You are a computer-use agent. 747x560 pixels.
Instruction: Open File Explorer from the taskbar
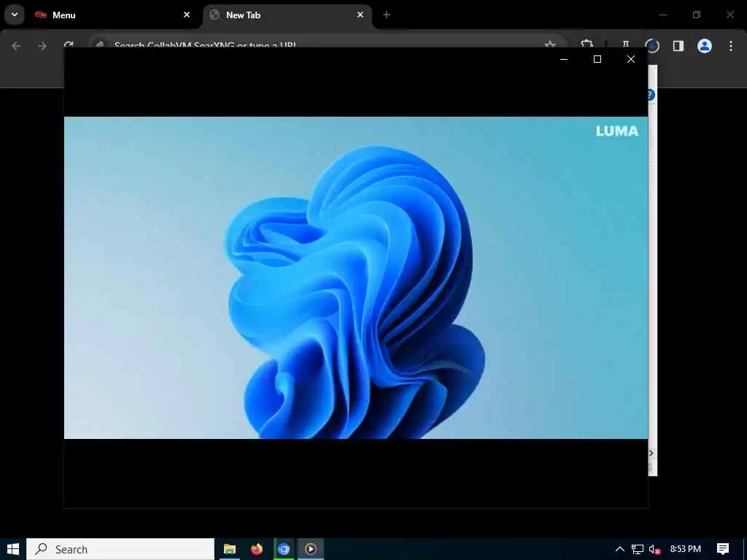pyautogui.click(x=230, y=549)
